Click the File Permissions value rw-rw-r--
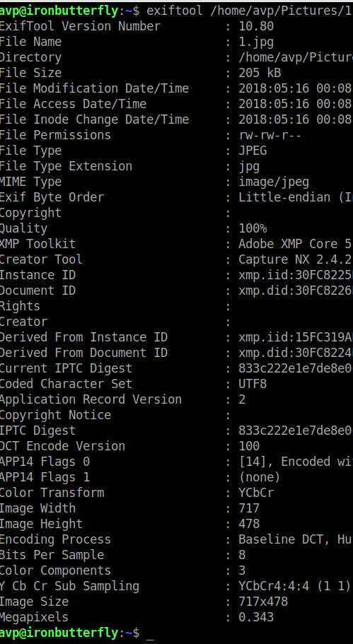Screen dimensions: 353x644 270,135
